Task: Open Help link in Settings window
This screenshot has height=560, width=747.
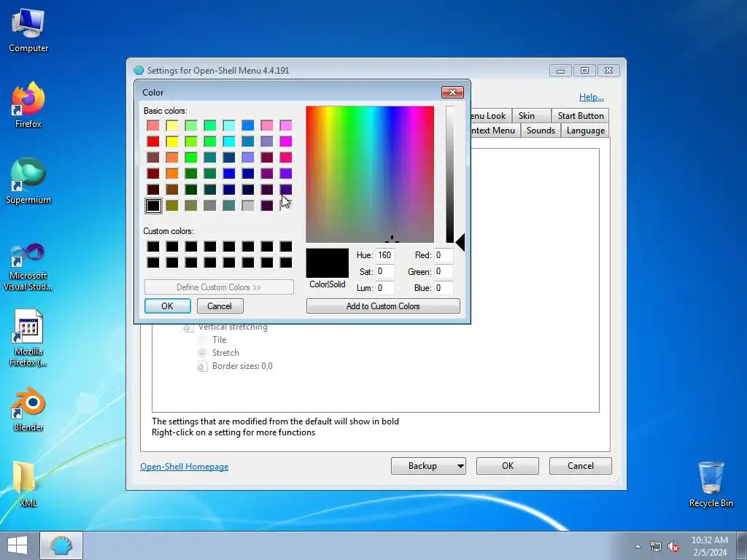Action: click(x=591, y=97)
